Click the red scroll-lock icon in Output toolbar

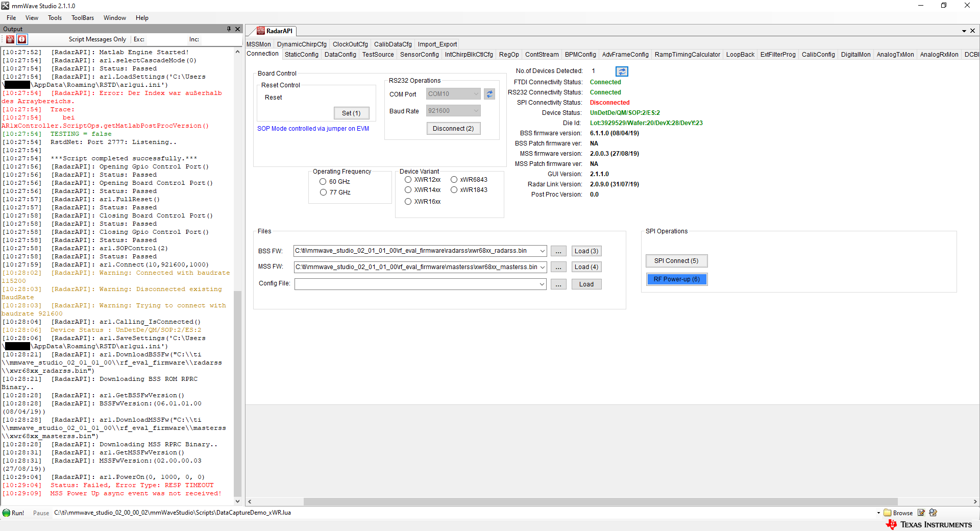pos(22,39)
